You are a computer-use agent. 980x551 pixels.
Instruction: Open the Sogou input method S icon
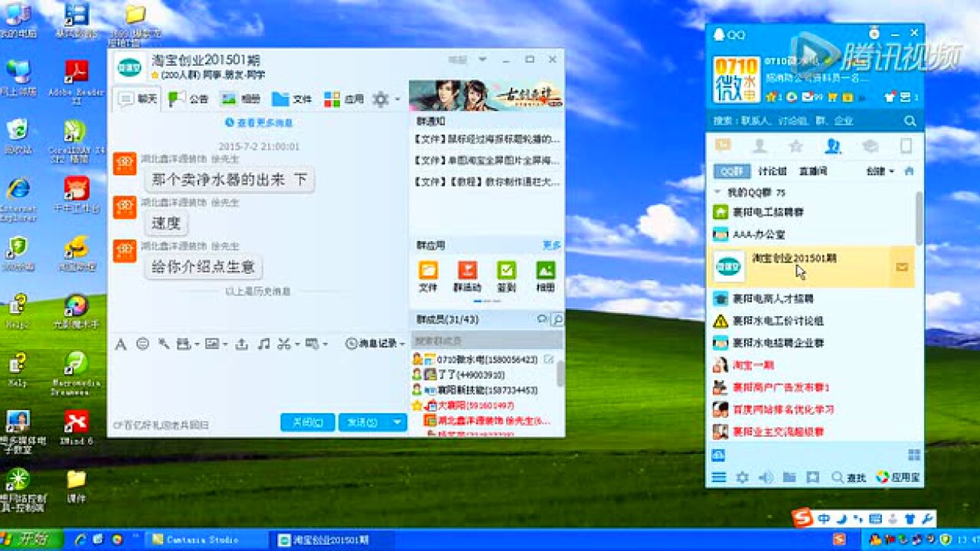point(802,518)
